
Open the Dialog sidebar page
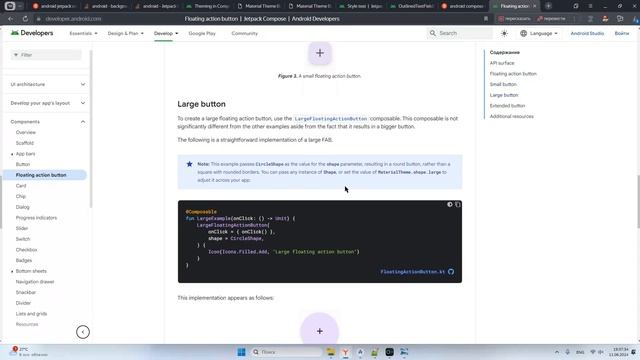(22, 207)
